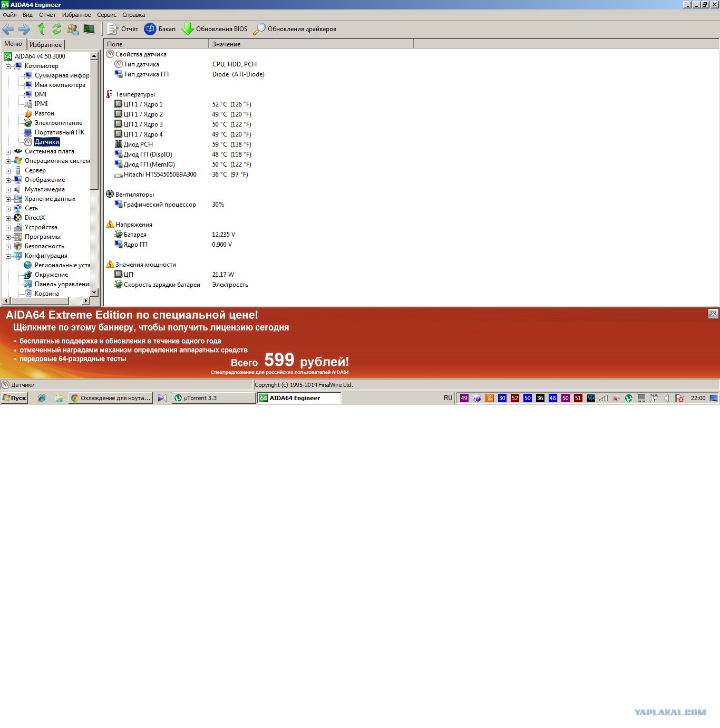
Task: Open the Избранное menu in the menu bar
Action: pos(76,15)
